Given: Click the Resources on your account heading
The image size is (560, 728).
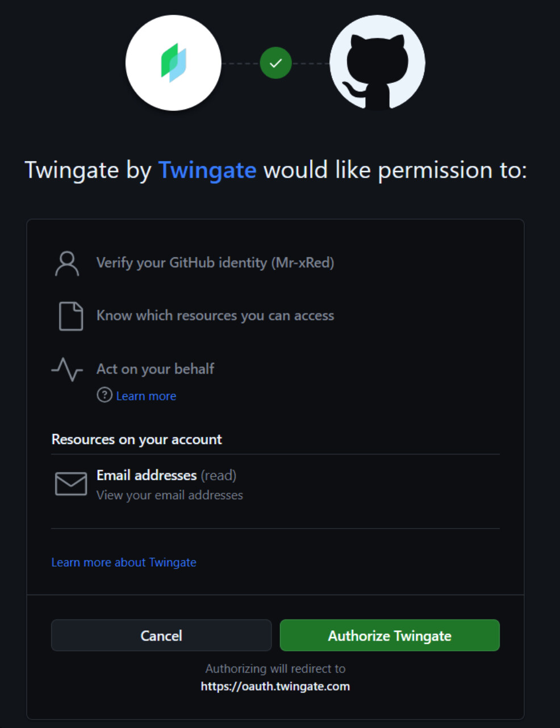Looking at the screenshot, I should click(136, 439).
